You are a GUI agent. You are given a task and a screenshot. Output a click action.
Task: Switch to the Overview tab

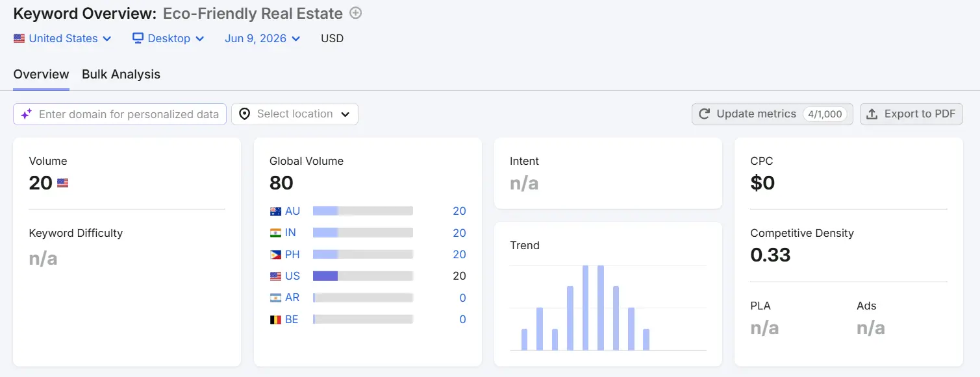coord(41,75)
